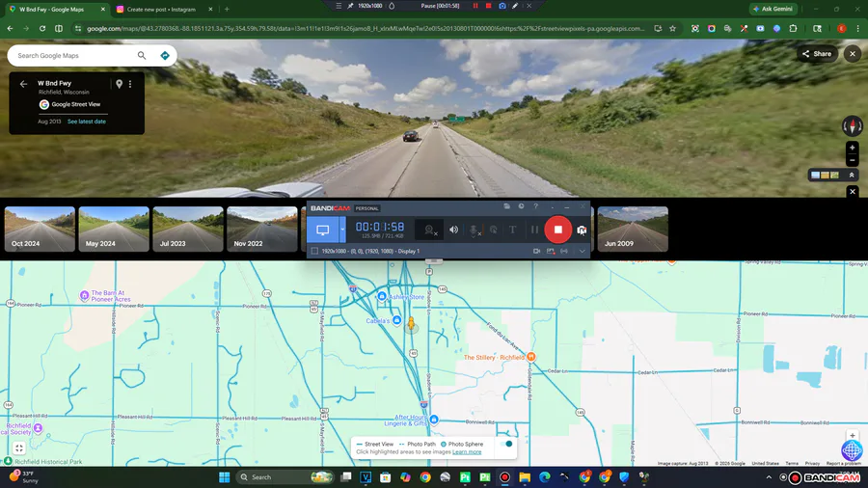Click the Cabela's store pin
Image resolution: width=868 pixels, height=488 pixels.
point(396,320)
